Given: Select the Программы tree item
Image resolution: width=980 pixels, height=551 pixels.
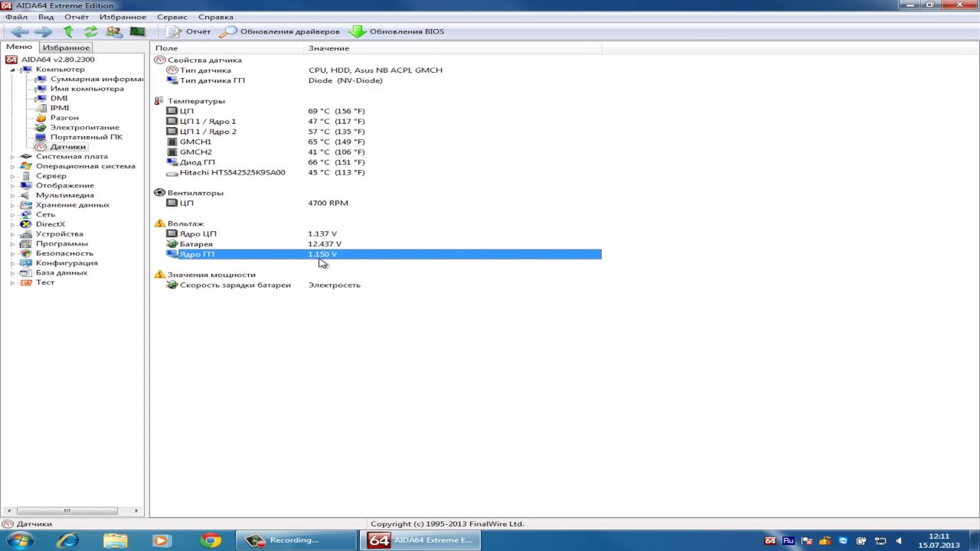Looking at the screenshot, I should point(62,243).
